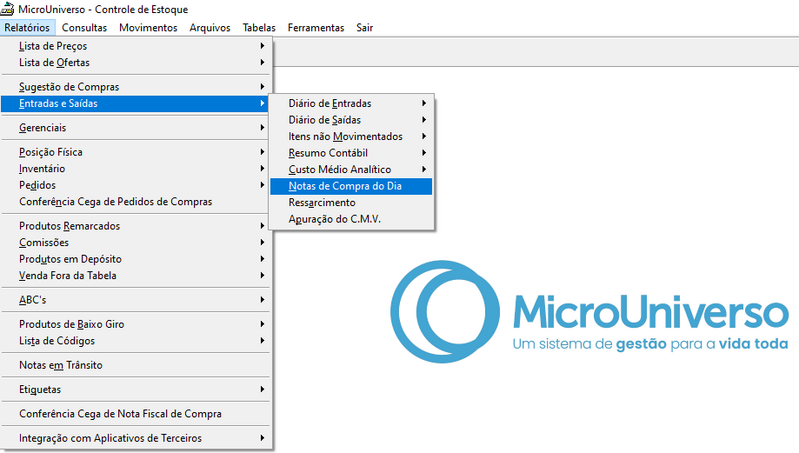This screenshot has height=453, width=799.
Task: Expand Sugestão de Compras submenu
Action: 135,87
